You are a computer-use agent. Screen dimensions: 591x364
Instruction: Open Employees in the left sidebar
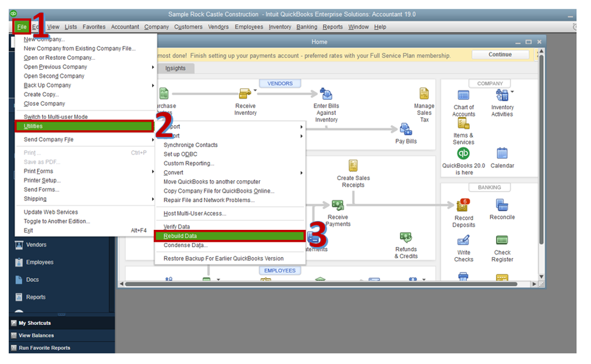[x=34, y=262]
